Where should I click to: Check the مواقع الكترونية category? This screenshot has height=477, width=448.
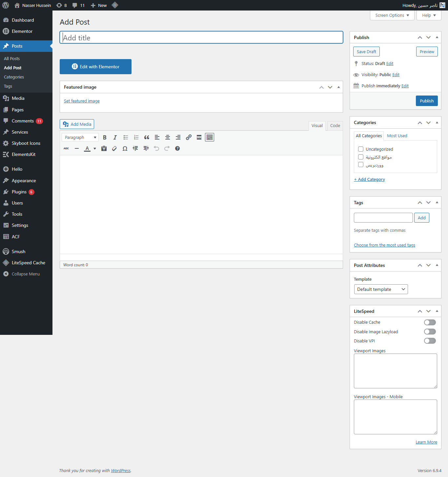click(x=361, y=157)
